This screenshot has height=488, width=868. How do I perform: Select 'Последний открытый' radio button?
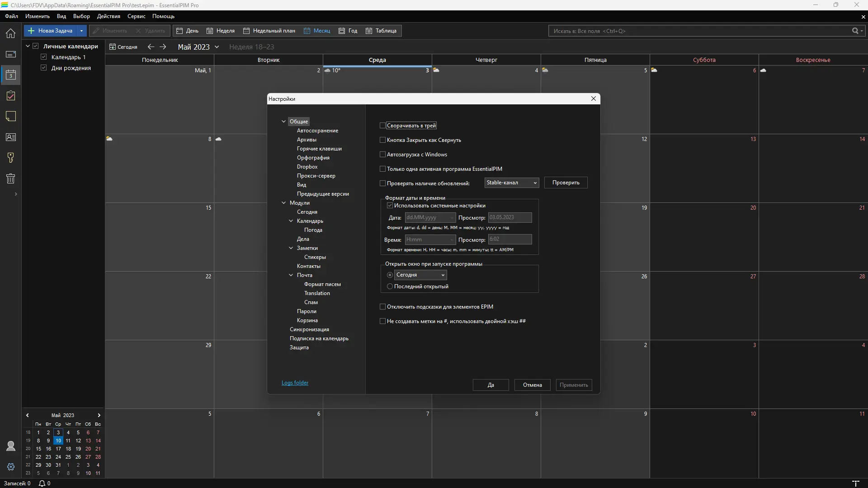tap(390, 286)
